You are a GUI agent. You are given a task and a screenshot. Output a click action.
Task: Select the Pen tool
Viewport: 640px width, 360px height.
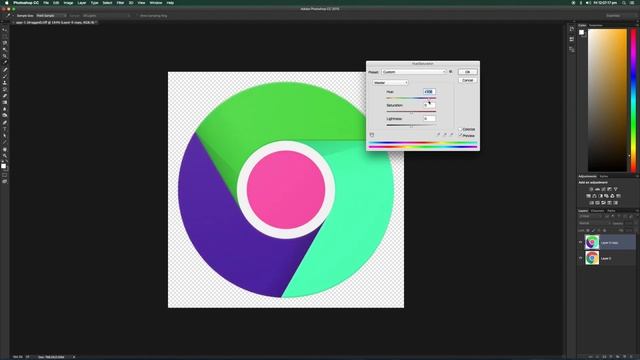tap(4, 122)
